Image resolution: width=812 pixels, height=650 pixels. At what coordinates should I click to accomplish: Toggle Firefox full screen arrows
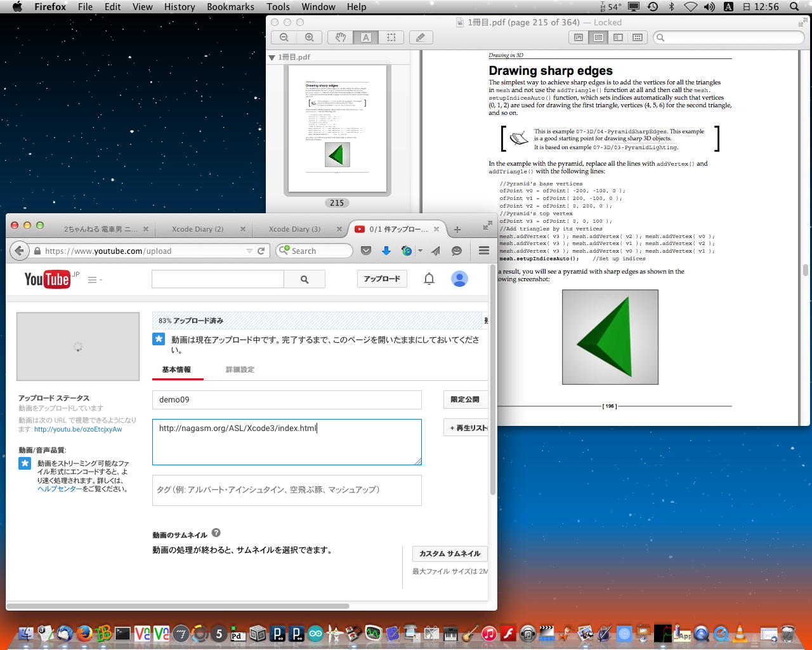coord(487,225)
